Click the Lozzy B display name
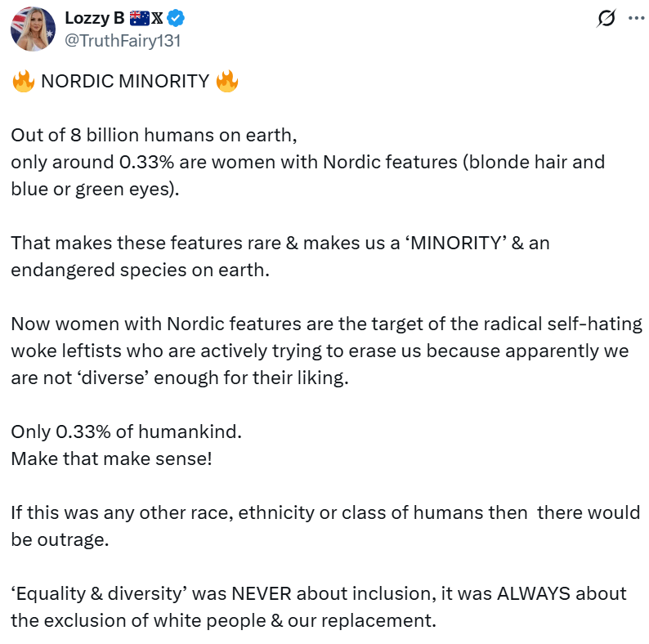Screen dimensions: 649x644 click(93, 17)
